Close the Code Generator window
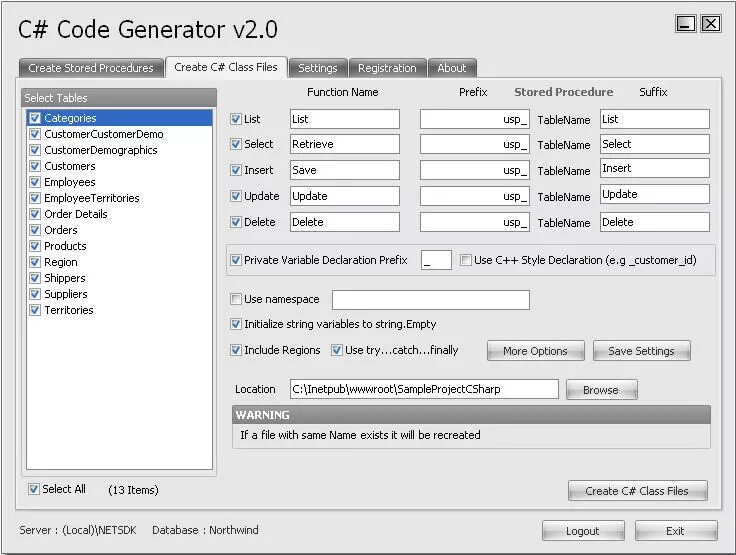This screenshot has width=736, height=555. point(711,23)
